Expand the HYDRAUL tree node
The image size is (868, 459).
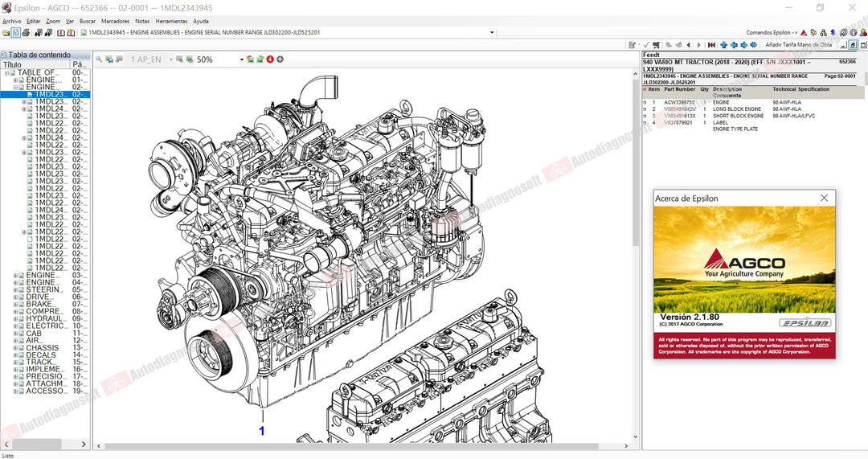pos(15,318)
